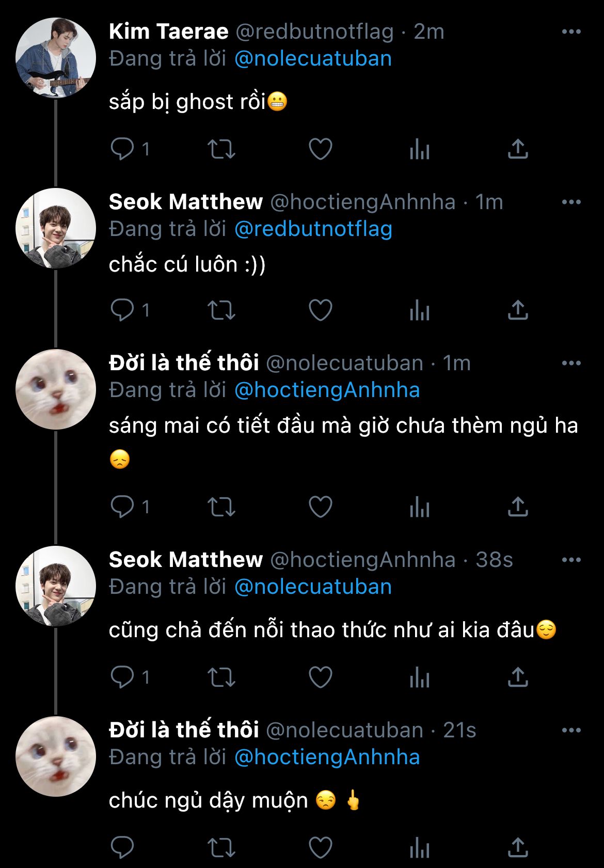The image size is (604, 868).
Task: Open @nolecuatuban mention in Kim Taerae's tweet
Action: click(313, 59)
